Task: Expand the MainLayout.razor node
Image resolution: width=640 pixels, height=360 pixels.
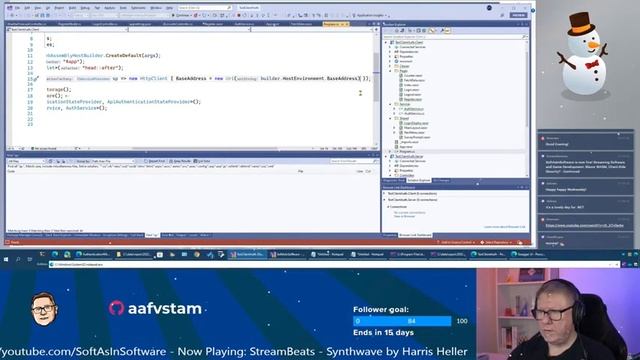Action: pos(395,128)
